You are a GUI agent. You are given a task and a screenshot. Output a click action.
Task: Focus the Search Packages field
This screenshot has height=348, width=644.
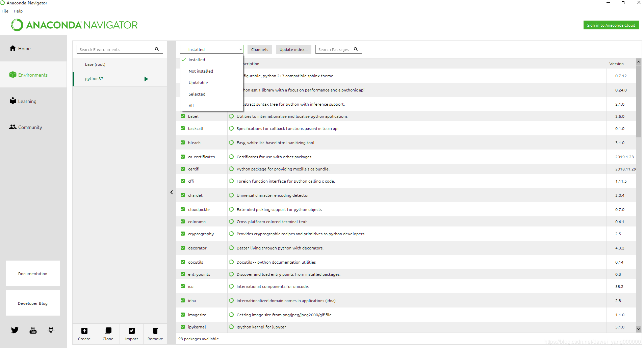pyautogui.click(x=338, y=49)
